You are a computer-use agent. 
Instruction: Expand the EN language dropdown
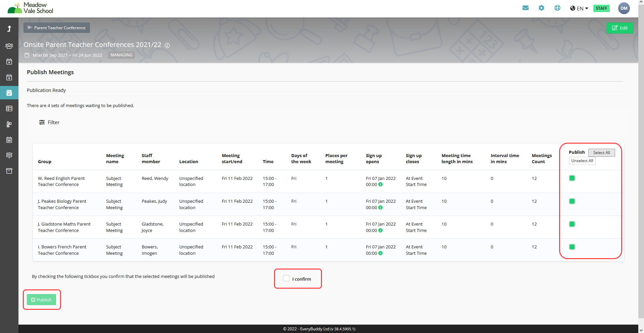click(579, 8)
